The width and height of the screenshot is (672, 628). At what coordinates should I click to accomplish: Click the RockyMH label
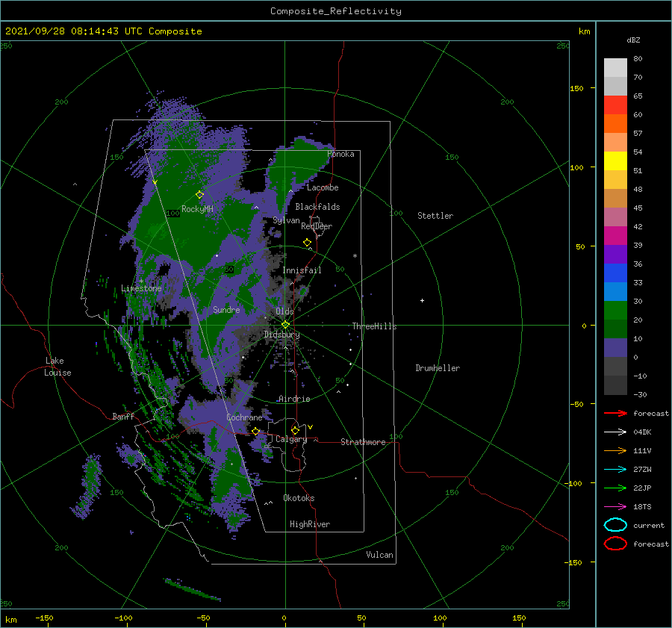click(197, 209)
